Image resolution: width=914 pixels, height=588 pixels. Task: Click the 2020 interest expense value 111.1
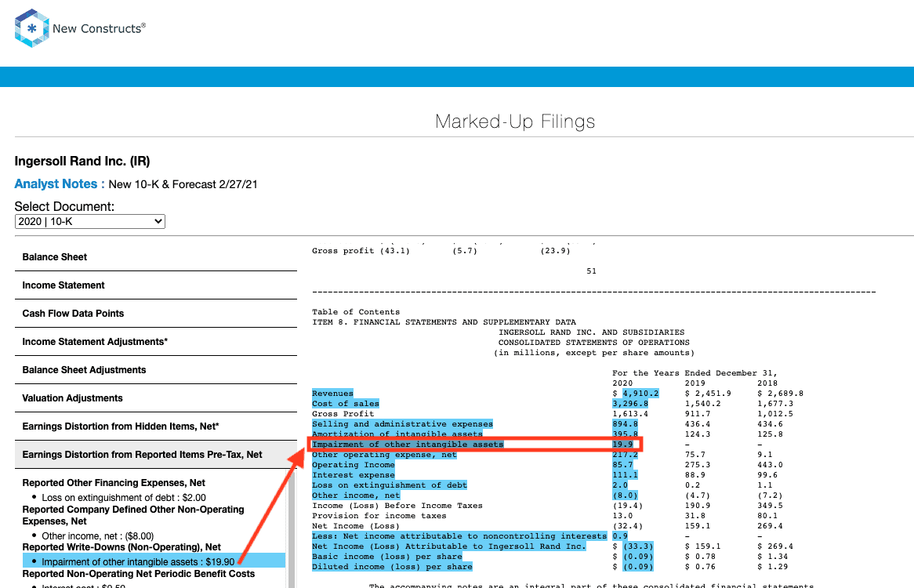[x=625, y=475]
